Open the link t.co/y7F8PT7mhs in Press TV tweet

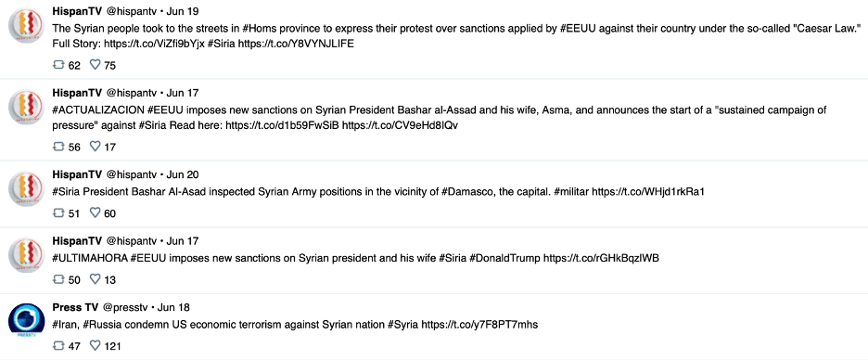point(479,325)
